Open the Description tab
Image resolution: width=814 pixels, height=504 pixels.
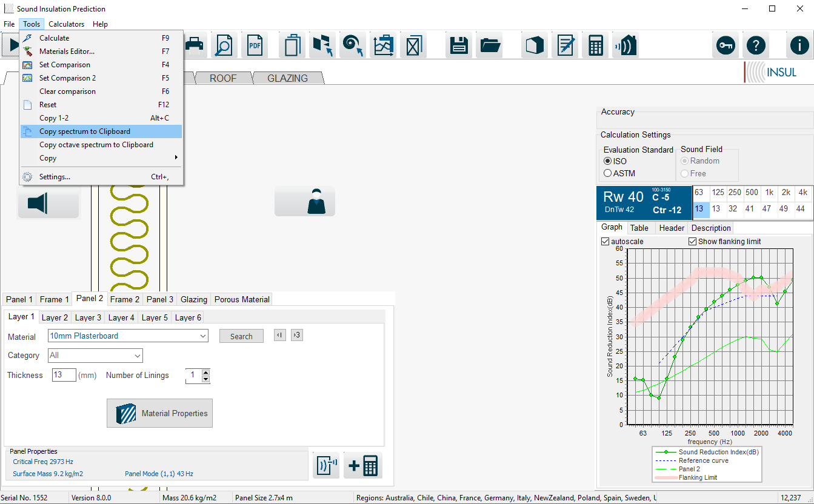coord(711,228)
